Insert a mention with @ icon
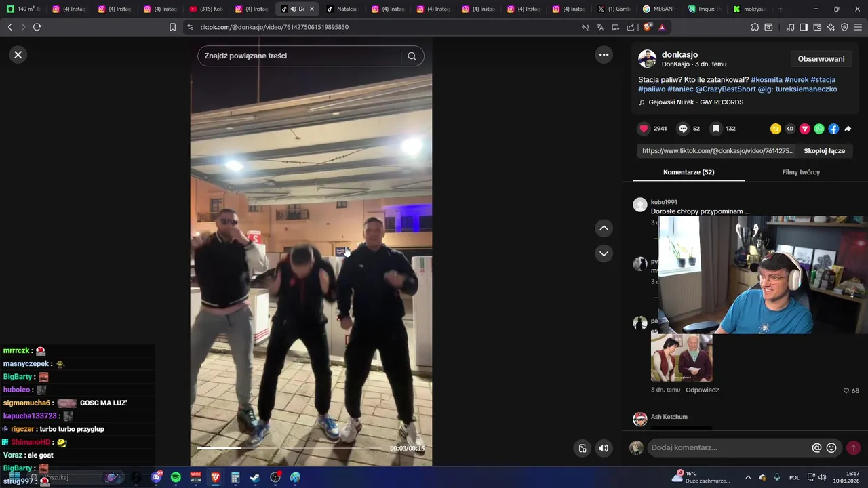Viewport: 868px width, 488px height. click(816, 448)
